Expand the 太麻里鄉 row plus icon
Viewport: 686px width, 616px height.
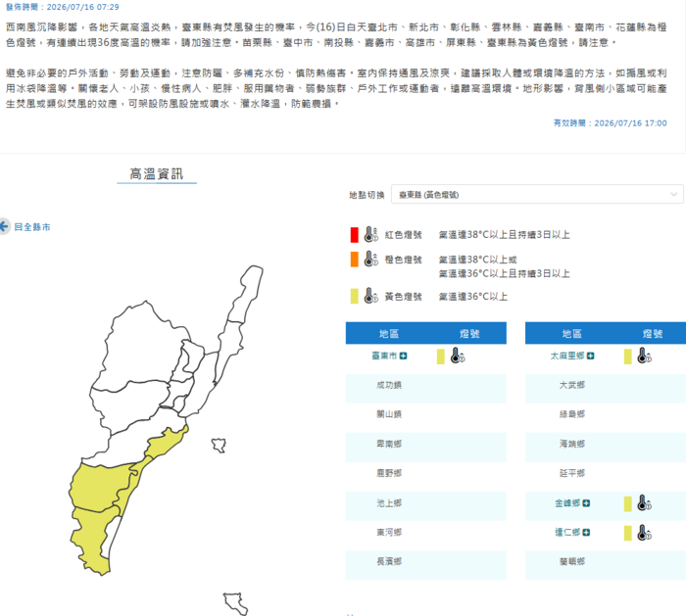tap(590, 355)
